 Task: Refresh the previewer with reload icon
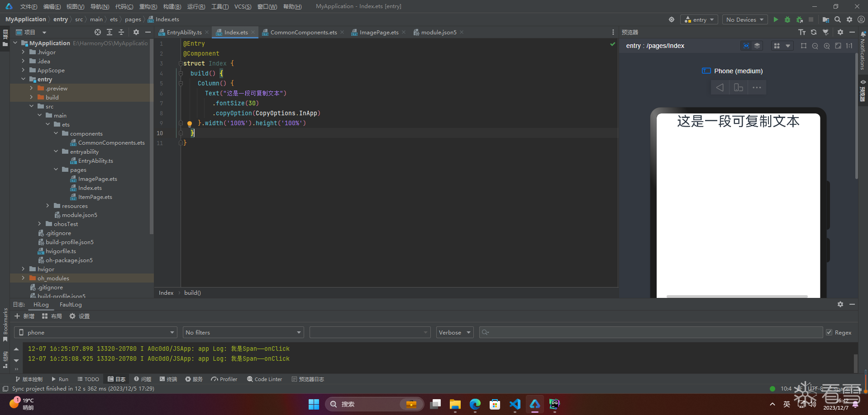point(814,32)
